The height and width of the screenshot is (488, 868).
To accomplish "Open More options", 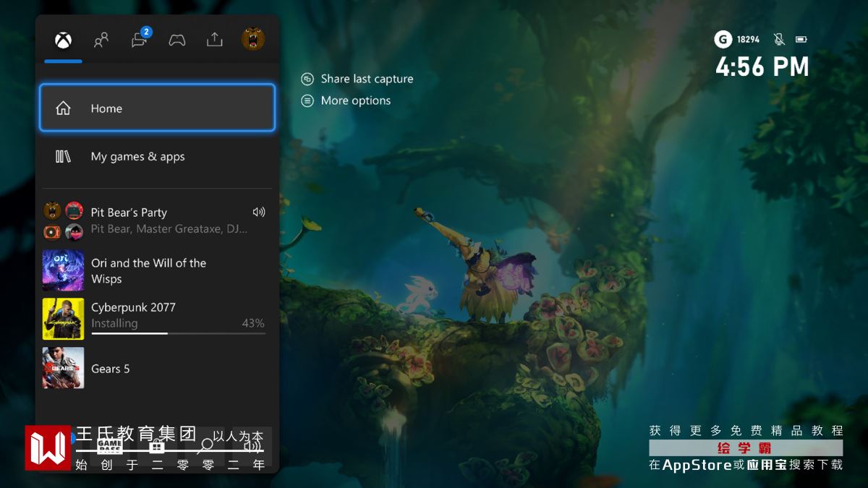I will click(346, 100).
